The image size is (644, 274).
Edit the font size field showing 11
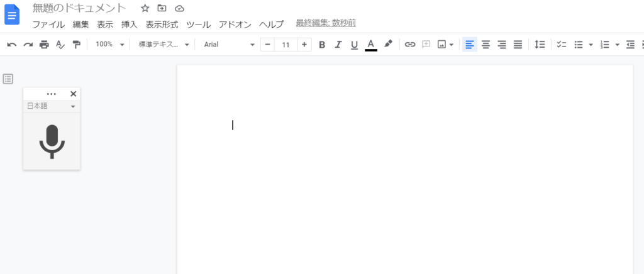(x=286, y=45)
